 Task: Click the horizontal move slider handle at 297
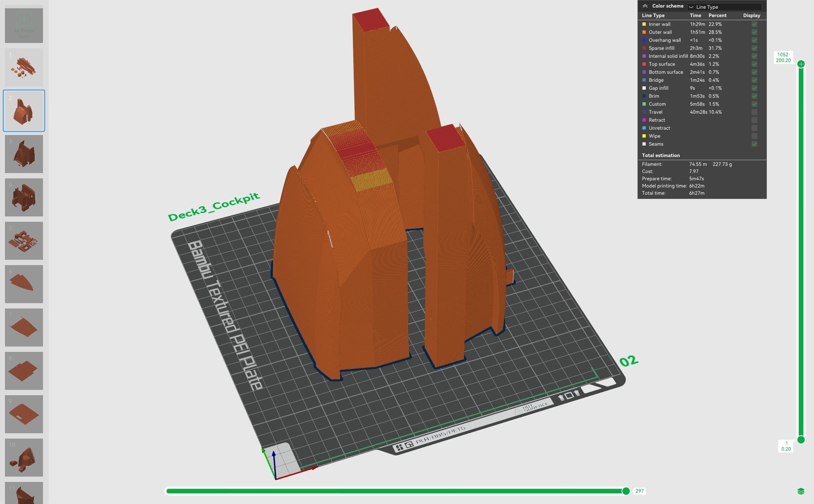[626, 491]
